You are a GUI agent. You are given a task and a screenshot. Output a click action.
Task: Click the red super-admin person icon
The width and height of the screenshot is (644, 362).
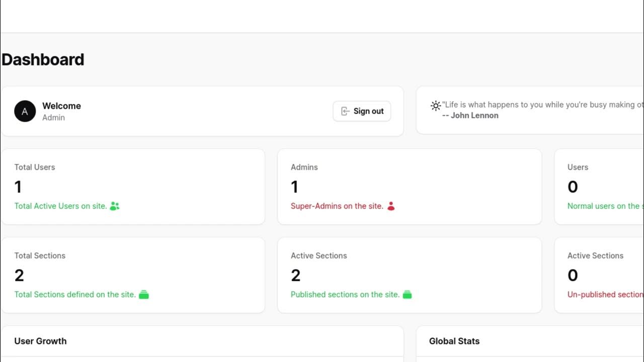coord(391,206)
